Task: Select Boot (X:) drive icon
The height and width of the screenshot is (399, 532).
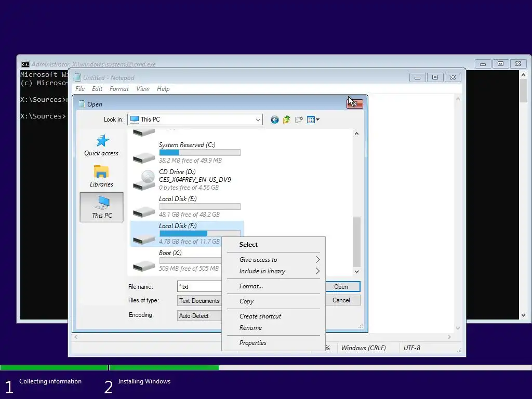Action: pyautogui.click(x=144, y=265)
